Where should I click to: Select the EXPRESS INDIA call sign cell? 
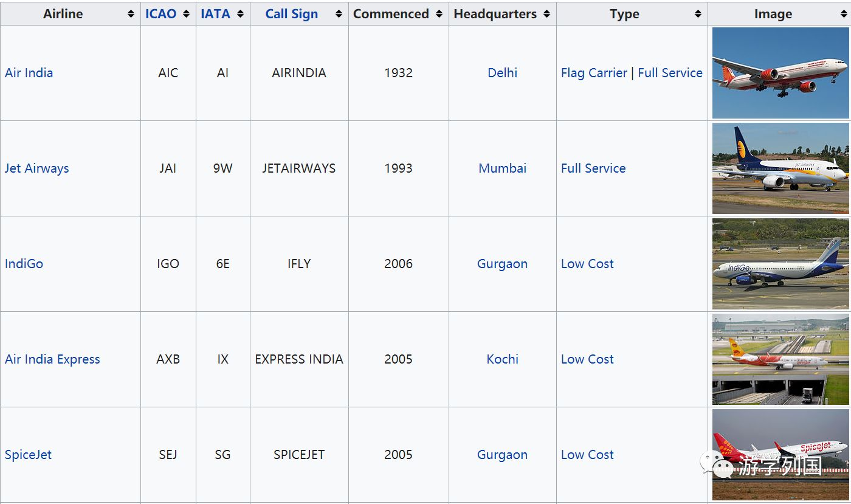click(299, 359)
